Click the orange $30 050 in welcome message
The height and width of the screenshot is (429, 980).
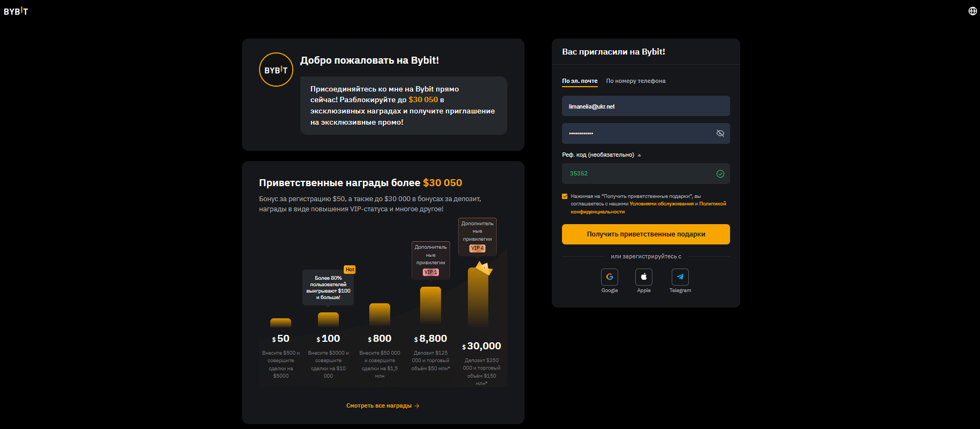click(423, 100)
